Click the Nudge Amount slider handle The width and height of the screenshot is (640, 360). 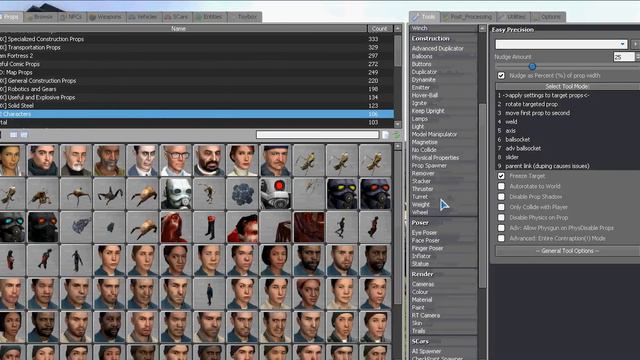(x=532, y=67)
